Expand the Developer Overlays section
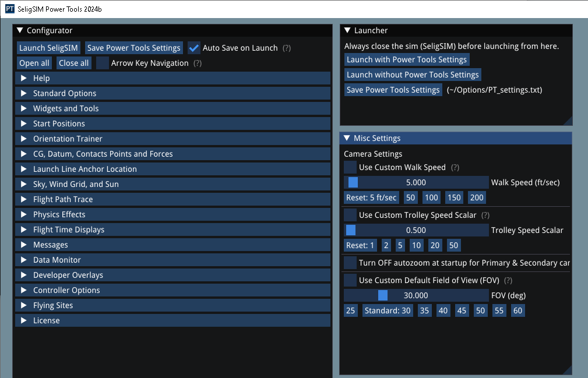 [173, 275]
